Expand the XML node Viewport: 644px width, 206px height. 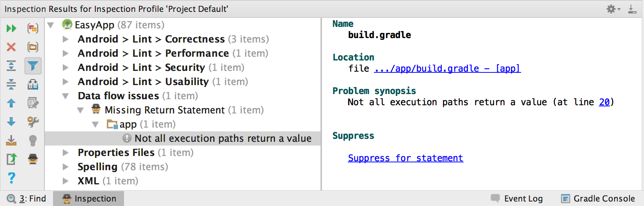65,181
